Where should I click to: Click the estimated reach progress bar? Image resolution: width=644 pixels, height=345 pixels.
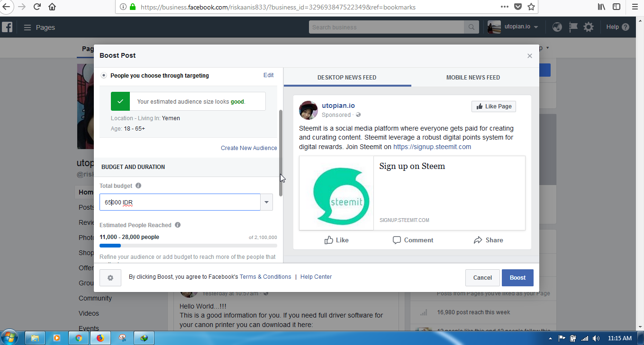pyautogui.click(x=188, y=246)
